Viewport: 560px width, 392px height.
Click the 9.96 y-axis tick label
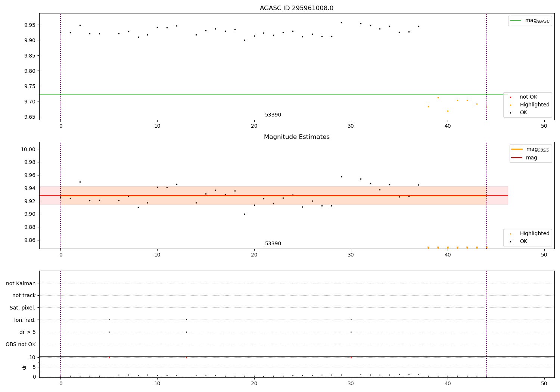tap(30, 175)
